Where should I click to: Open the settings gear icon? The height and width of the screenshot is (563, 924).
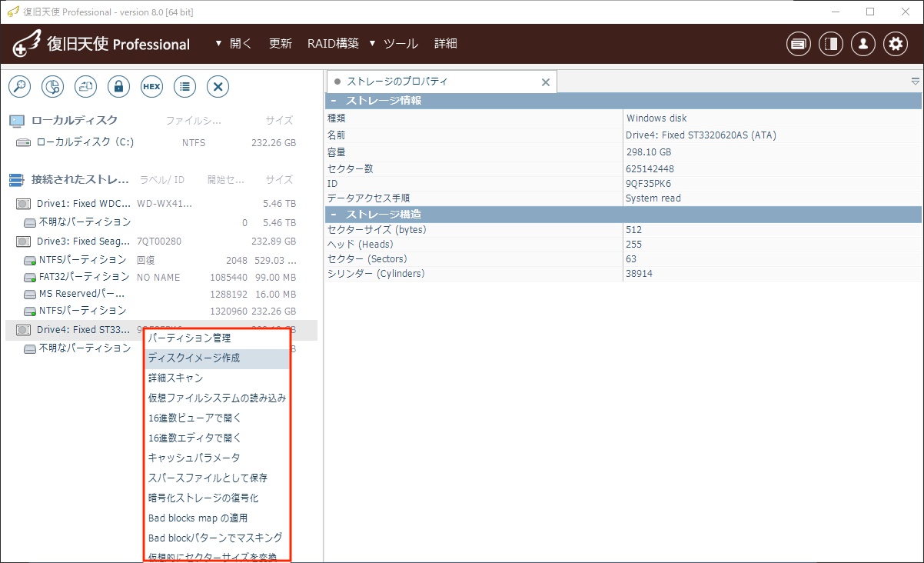point(896,44)
